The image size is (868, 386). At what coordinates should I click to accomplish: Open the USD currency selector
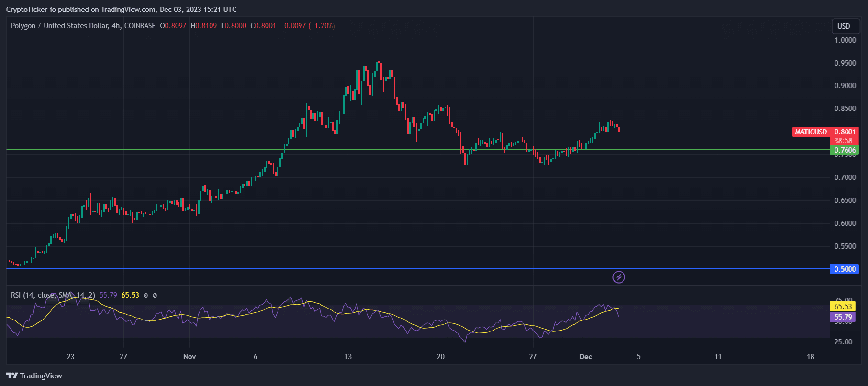[x=844, y=26]
